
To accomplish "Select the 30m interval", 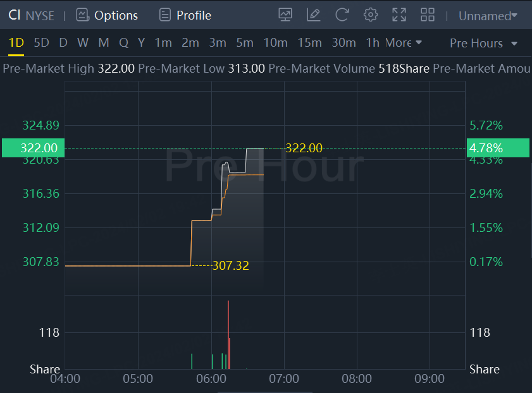I will point(343,43).
